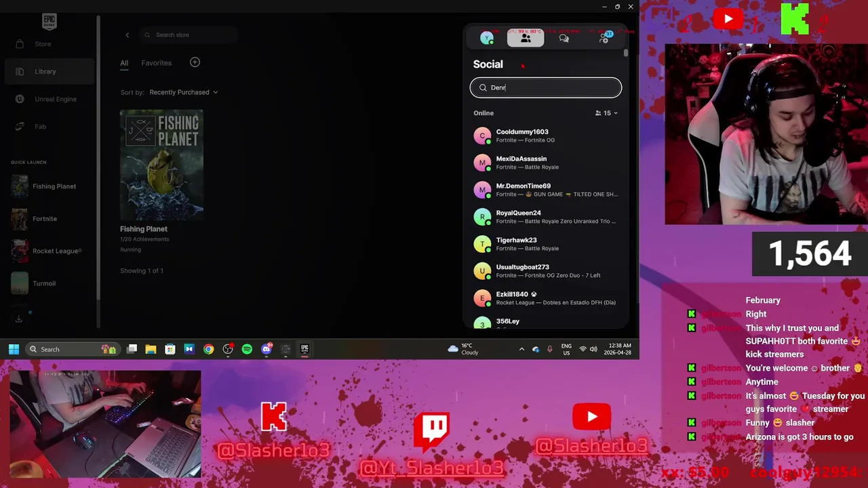The image size is (868, 488).
Task: Open Spotify from the taskbar
Action: pos(247,349)
